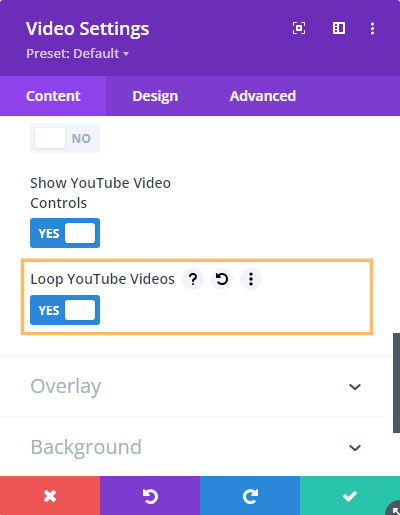Undo last change in bottom bar
The width and height of the screenshot is (400, 515).
pos(150,496)
